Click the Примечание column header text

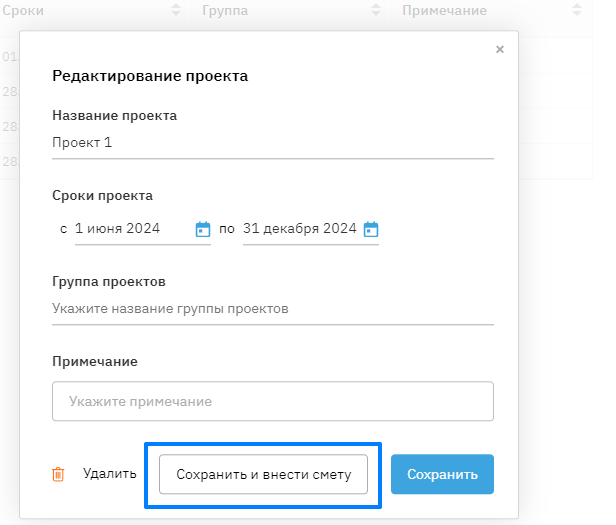[444, 11]
